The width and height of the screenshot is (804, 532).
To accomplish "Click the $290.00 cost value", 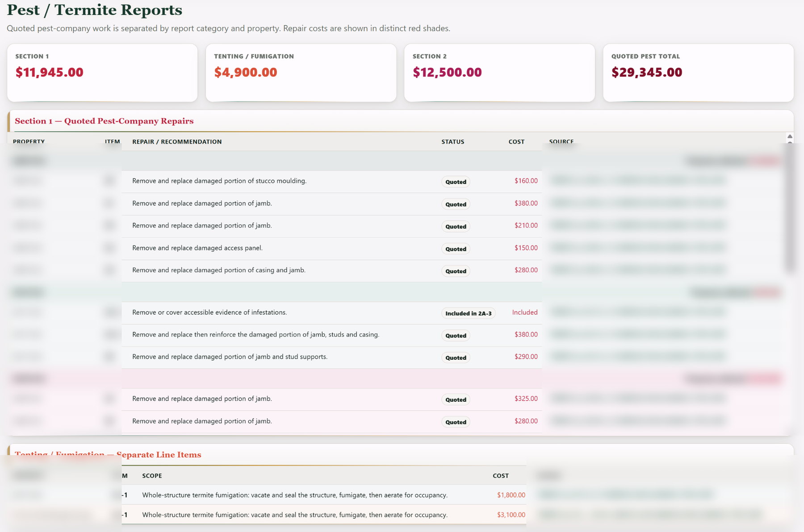I will (x=526, y=357).
